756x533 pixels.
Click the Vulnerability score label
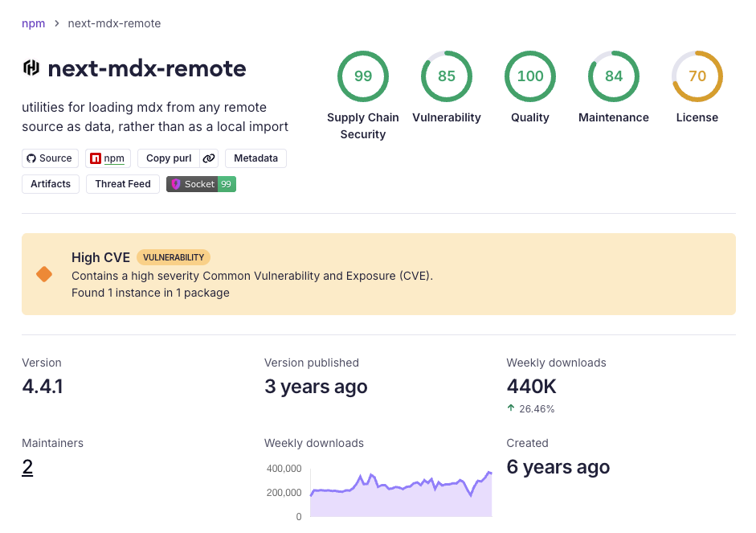pyautogui.click(x=447, y=117)
